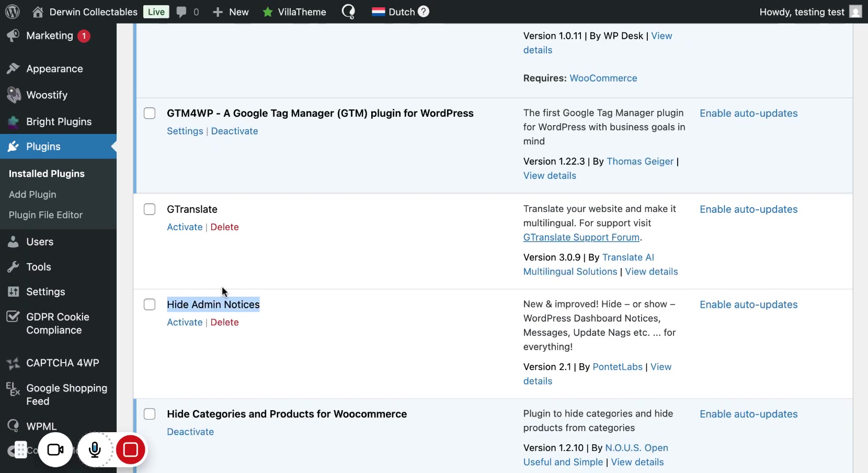Click the Tools wrench icon

[13, 267]
